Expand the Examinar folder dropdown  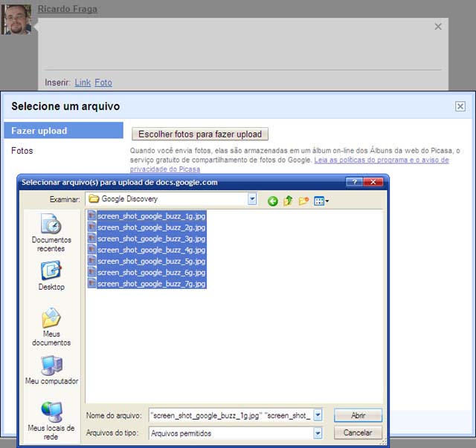click(x=252, y=199)
